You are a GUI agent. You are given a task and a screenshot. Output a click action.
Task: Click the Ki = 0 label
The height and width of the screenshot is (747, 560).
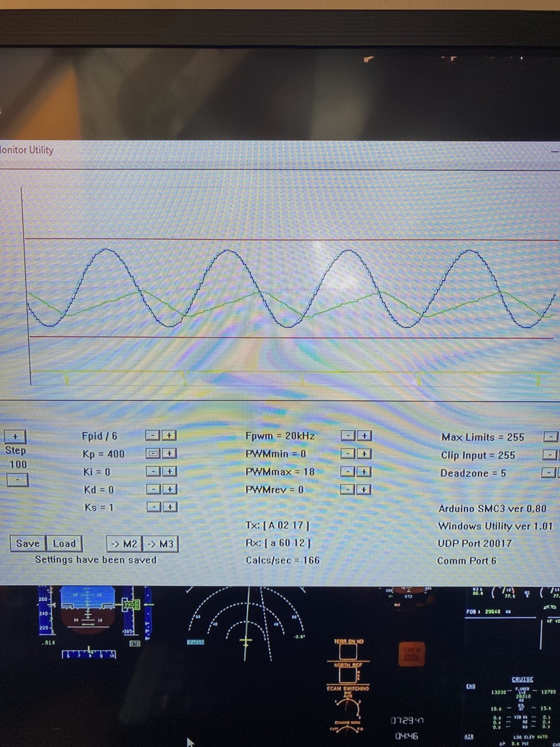97,472
